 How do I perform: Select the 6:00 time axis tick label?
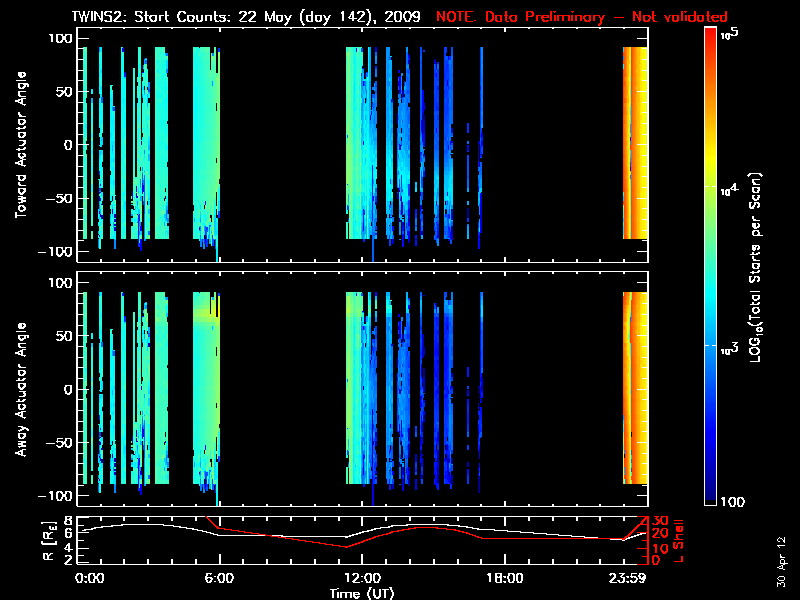tap(219, 578)
